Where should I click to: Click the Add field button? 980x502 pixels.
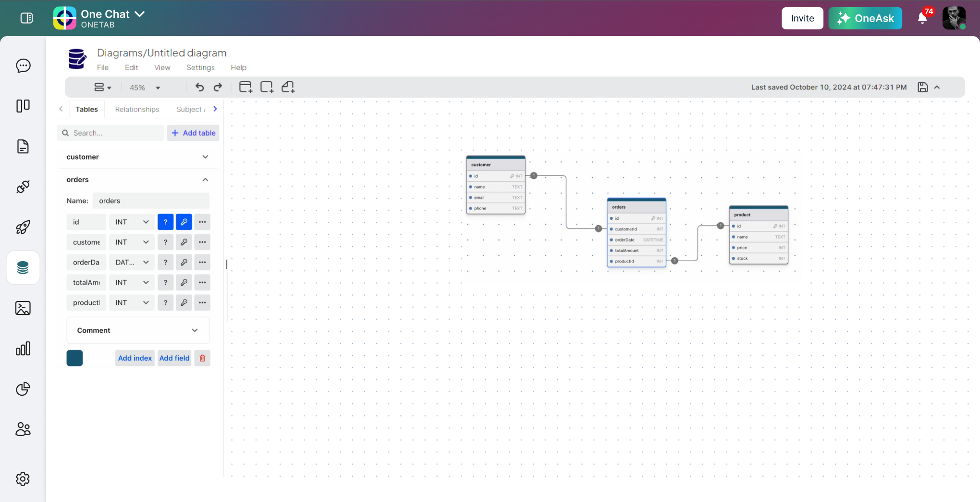pyautogui.click(x=174, y=358)
